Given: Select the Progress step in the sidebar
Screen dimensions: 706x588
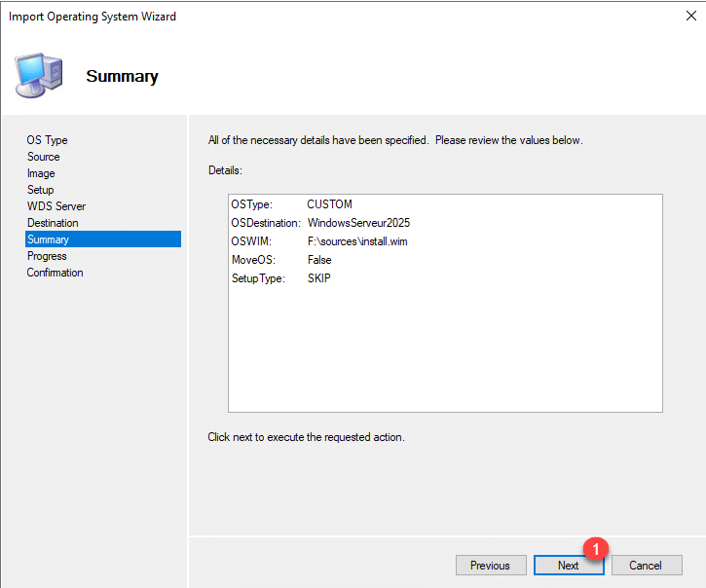Looking at the screenshot, I should point(47,256).
